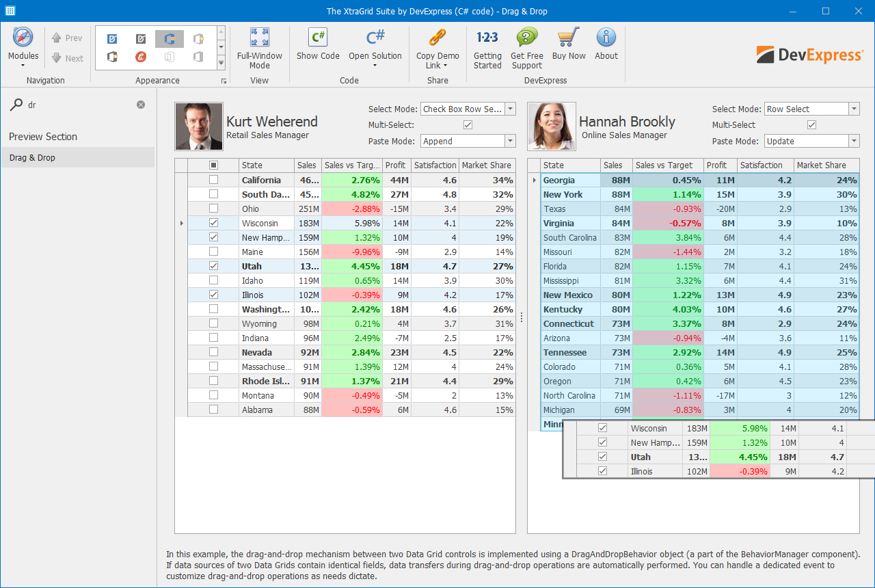This screenshot has width=875, height=588.
Task: Go to the Prev module
Action: pos(67,38)
